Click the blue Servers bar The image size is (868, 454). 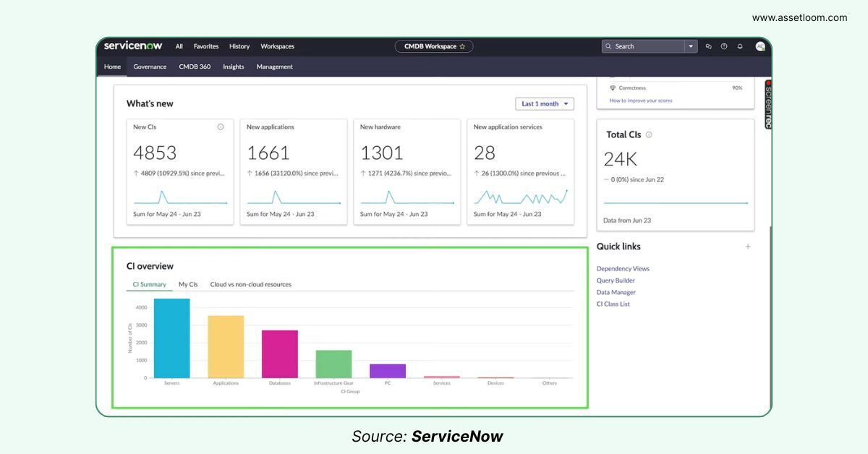tap(172, 338)
